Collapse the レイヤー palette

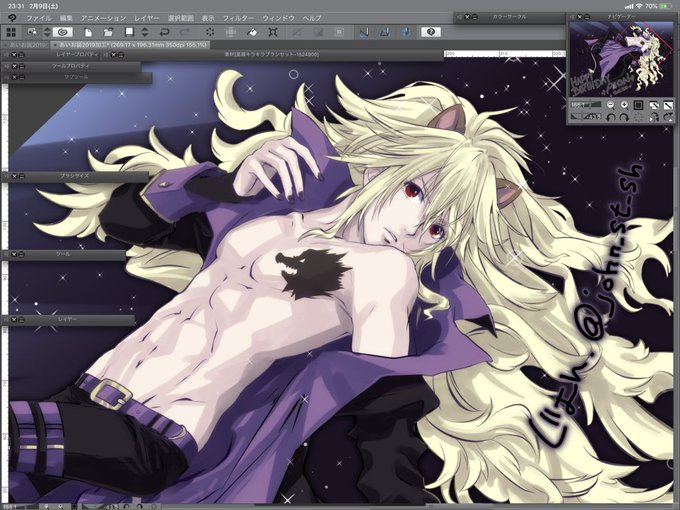tap(22, 320)
